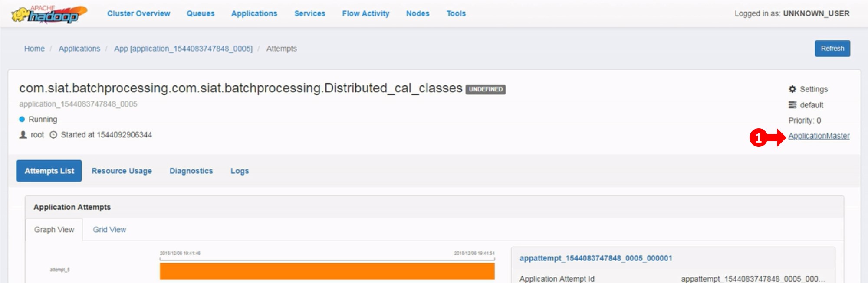Switch to the Resource Usage tab

coord(122,171)
